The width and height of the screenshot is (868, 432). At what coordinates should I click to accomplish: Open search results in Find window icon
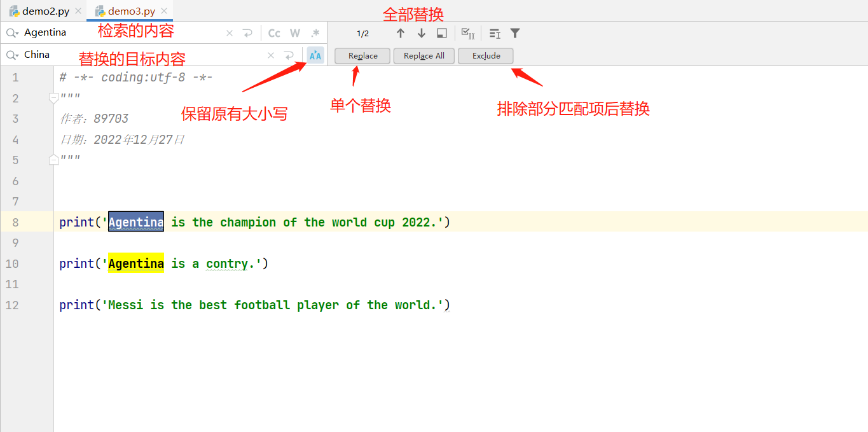(442, 33)
